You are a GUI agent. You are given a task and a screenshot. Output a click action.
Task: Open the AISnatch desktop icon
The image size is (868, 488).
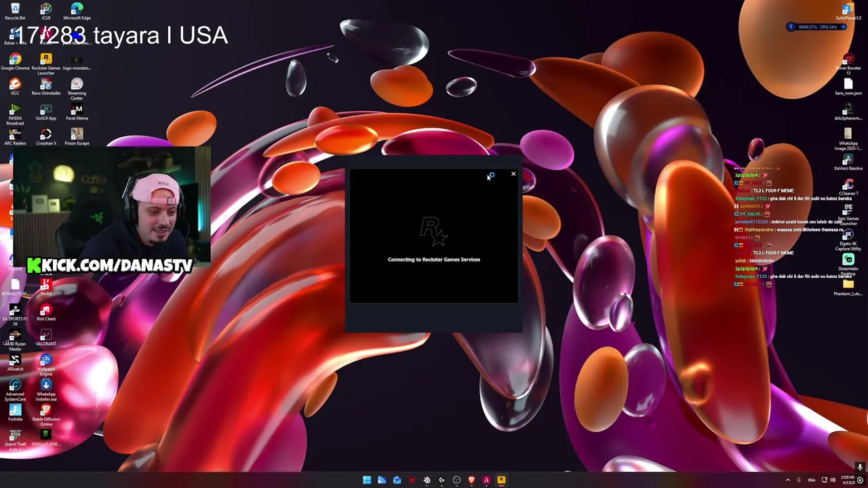(15, 363)
